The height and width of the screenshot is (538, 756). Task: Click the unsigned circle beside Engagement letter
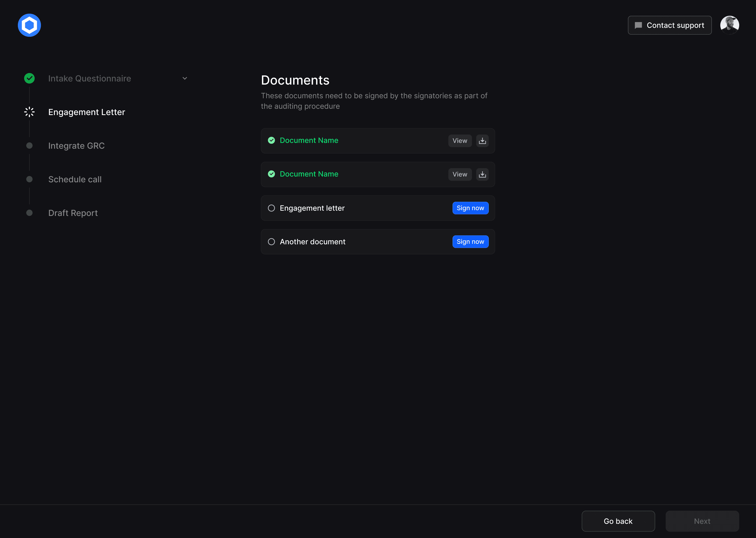pos(271,208)
